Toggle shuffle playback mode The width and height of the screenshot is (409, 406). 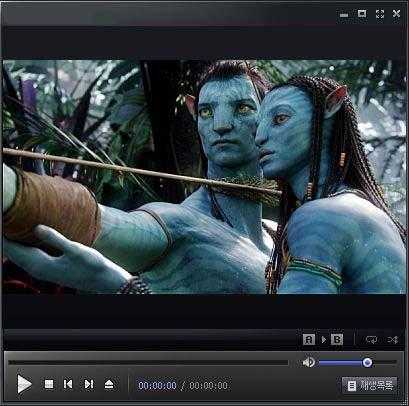pos(393,340)
